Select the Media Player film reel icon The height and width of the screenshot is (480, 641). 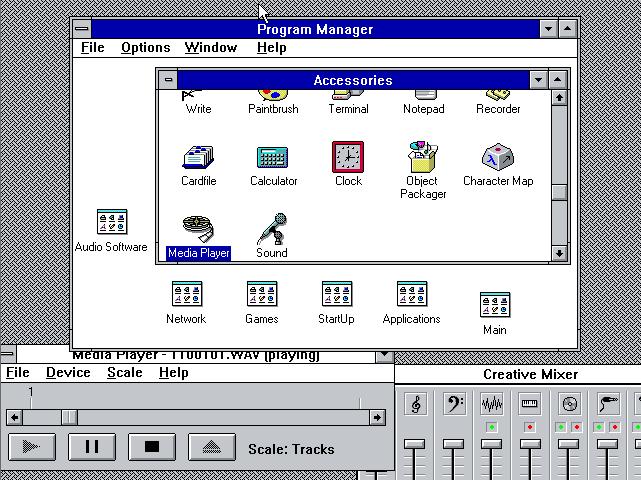click(x=198, y=229)
